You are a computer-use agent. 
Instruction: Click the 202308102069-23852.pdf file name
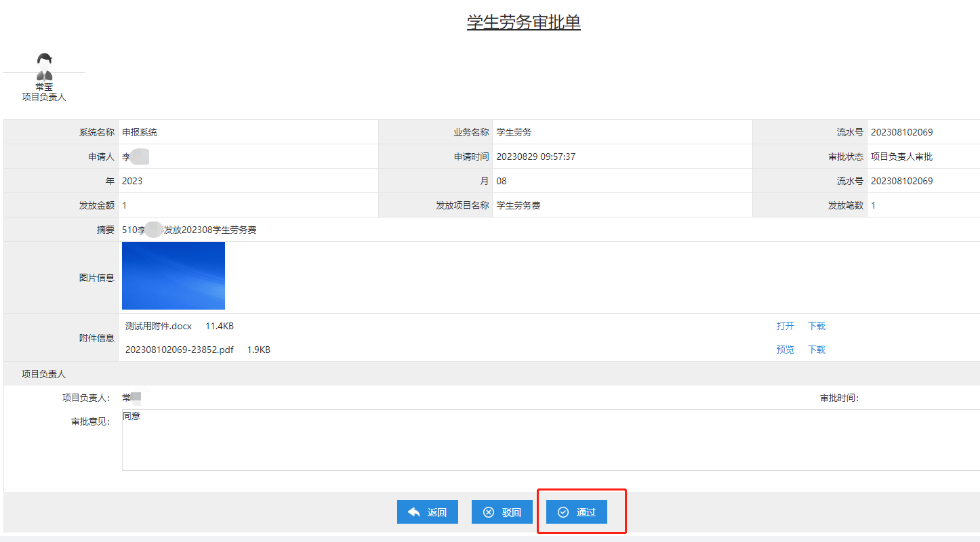178,350
